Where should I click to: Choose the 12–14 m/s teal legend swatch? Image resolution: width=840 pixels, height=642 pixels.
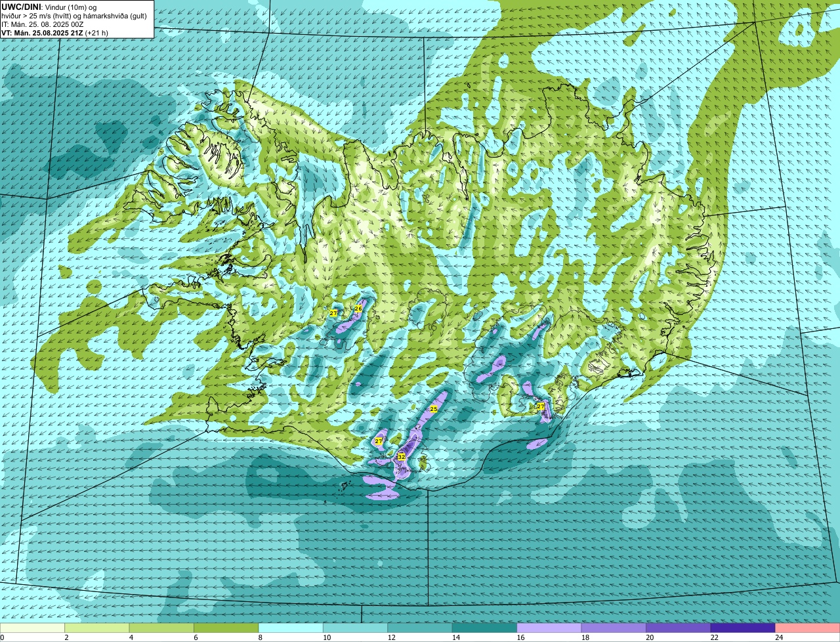pos(420,628)
